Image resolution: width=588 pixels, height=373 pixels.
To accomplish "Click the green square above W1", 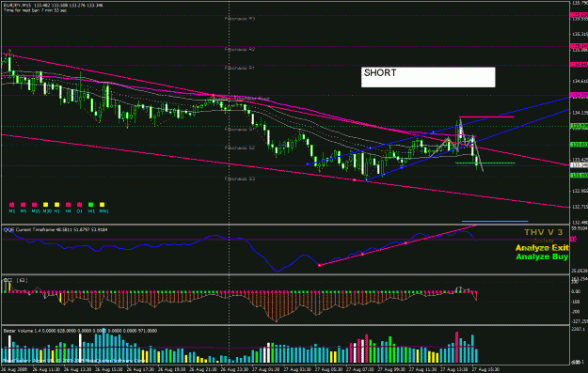I will click(90, 205).
